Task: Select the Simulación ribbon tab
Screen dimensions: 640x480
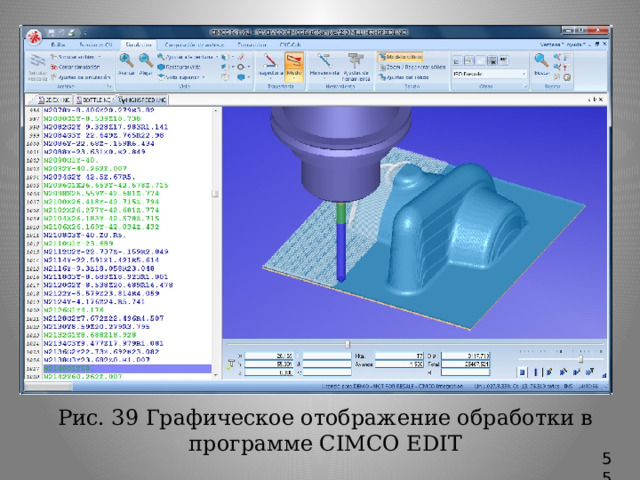Action: point(139,44)
